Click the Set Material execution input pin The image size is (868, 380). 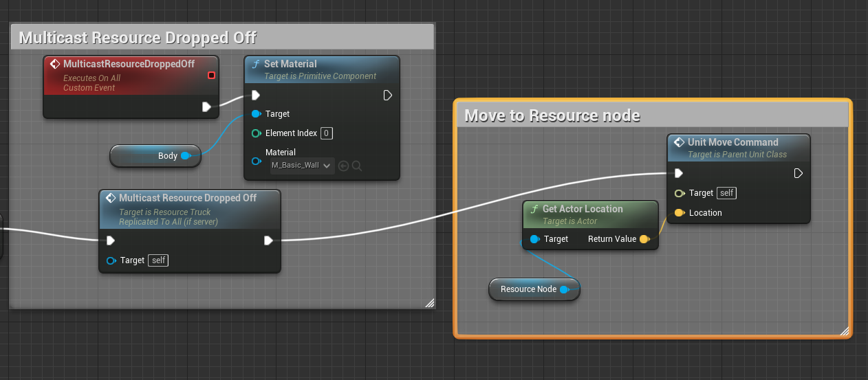tap(256, 96)
